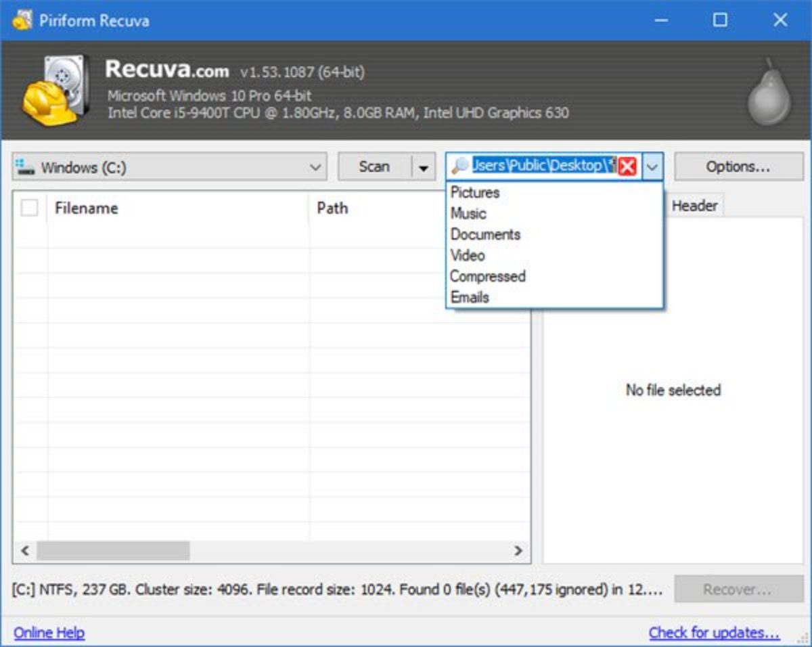Choose Pictures from the filter list
Screen dimensions: 812x647
click(475, 192)
